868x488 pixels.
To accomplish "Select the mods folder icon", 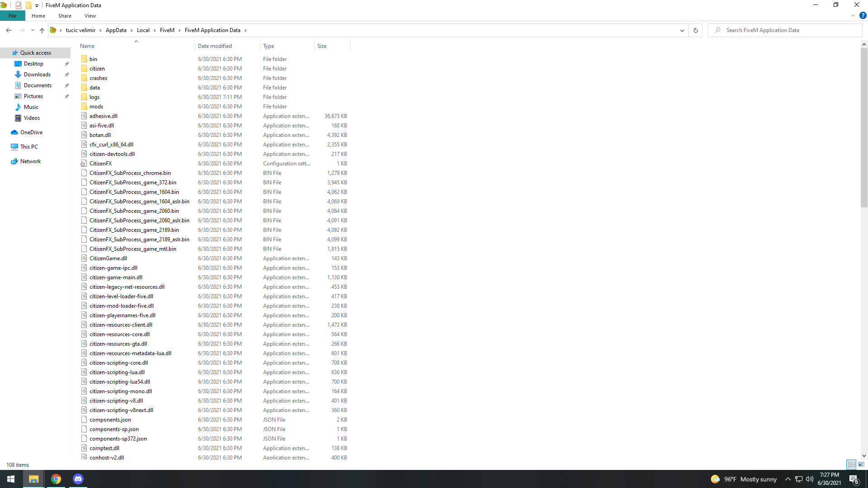I will coord(84,107).
